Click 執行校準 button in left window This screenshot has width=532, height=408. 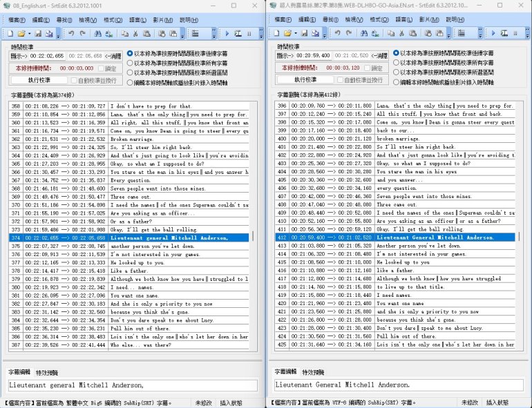(39, 80)
